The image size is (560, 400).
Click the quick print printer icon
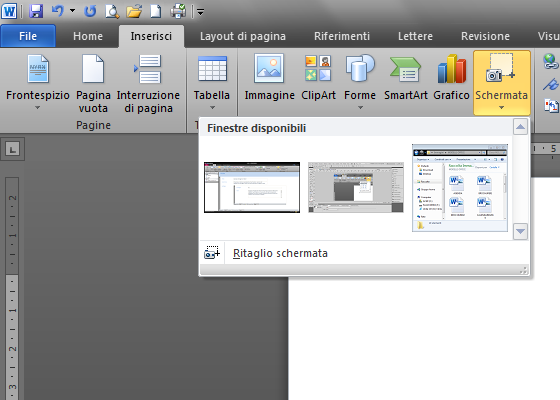click(x=178, y=11)
